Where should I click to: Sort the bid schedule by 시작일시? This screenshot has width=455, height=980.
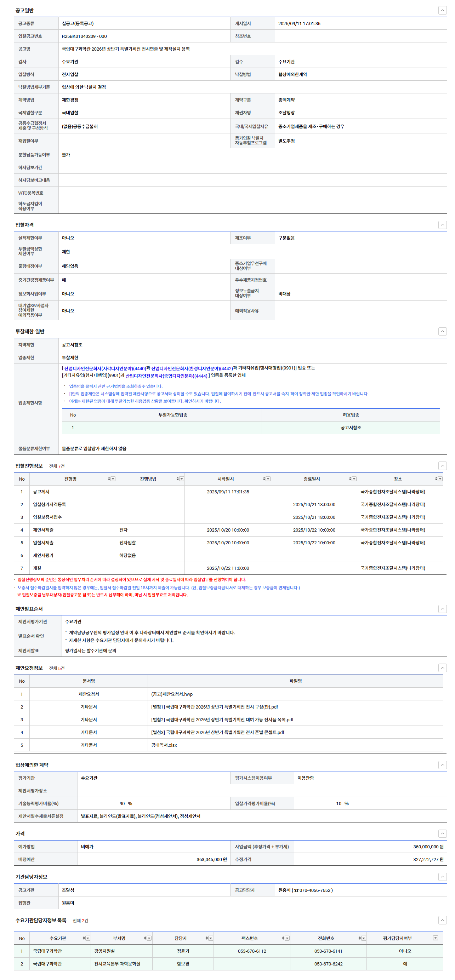tap(264, 479)
